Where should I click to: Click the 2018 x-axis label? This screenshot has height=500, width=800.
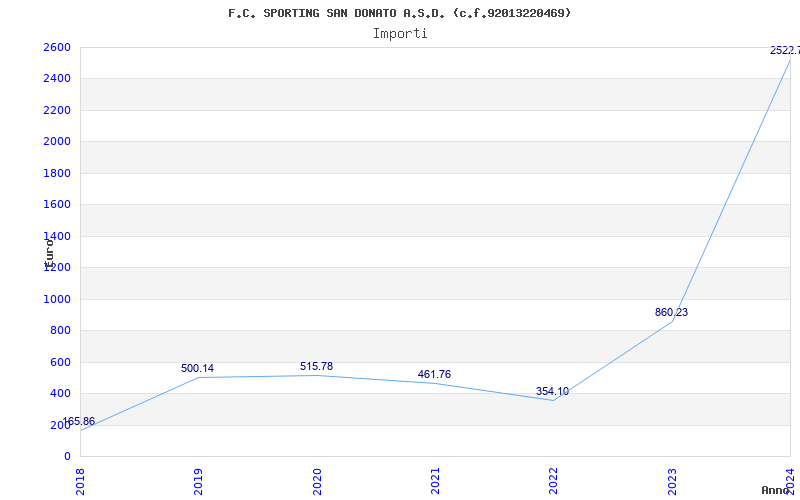80,482
